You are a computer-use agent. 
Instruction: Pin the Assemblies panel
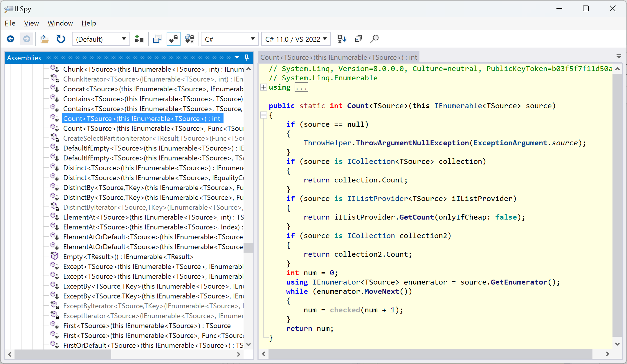click(x=247, y=57)
